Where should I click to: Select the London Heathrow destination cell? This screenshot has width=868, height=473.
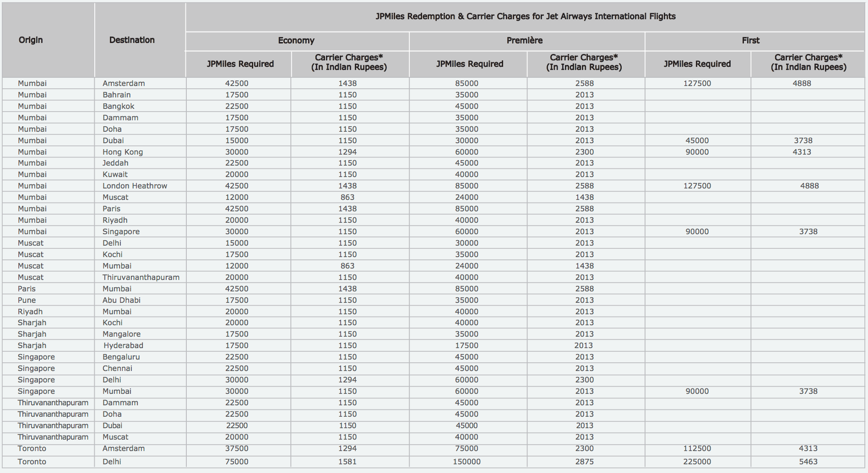coord(135,186)
